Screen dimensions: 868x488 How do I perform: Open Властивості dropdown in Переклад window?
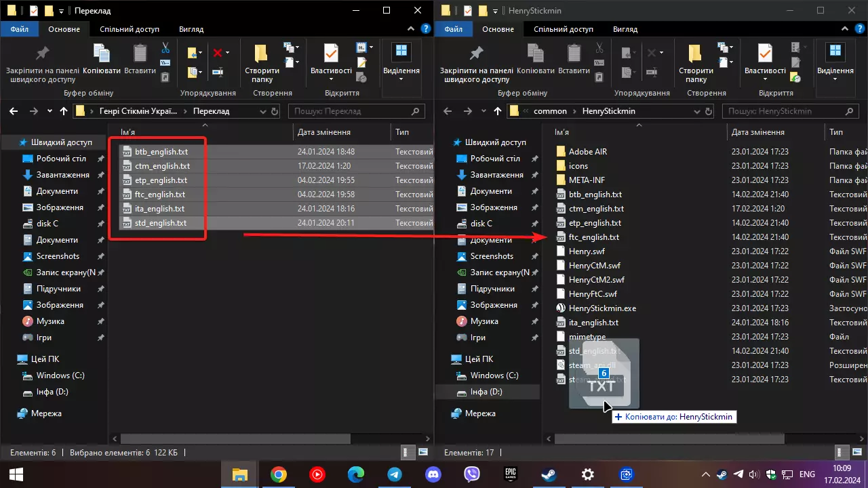(x=331, y=79)
